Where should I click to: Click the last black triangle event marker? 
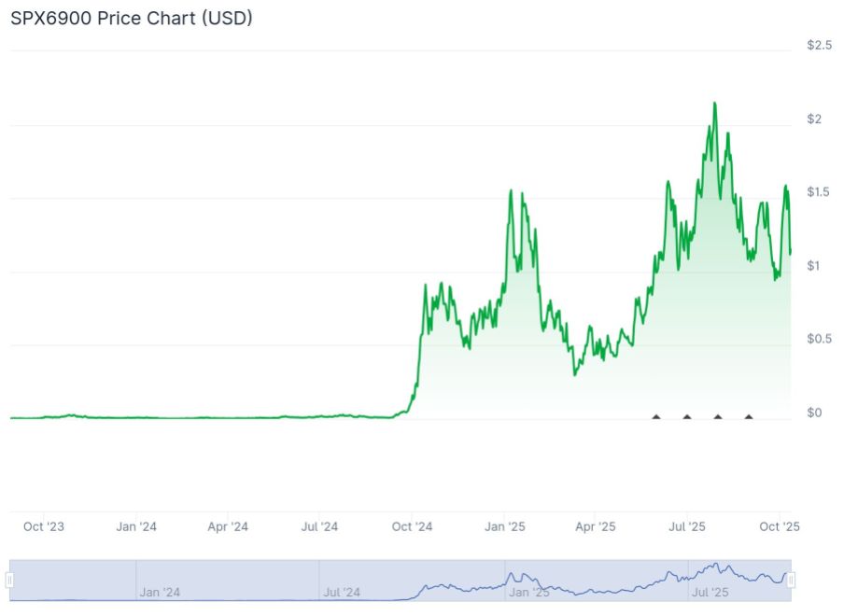748,416
